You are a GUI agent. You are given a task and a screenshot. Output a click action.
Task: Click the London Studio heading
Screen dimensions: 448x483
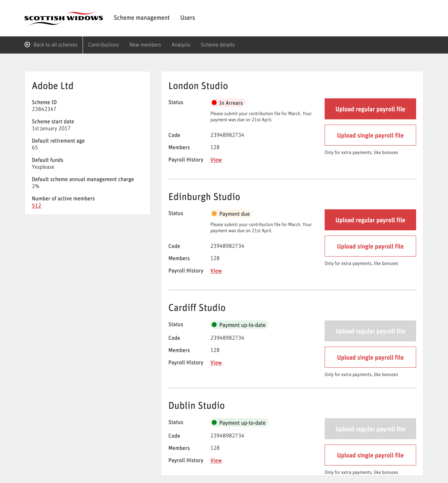point(198,86)
